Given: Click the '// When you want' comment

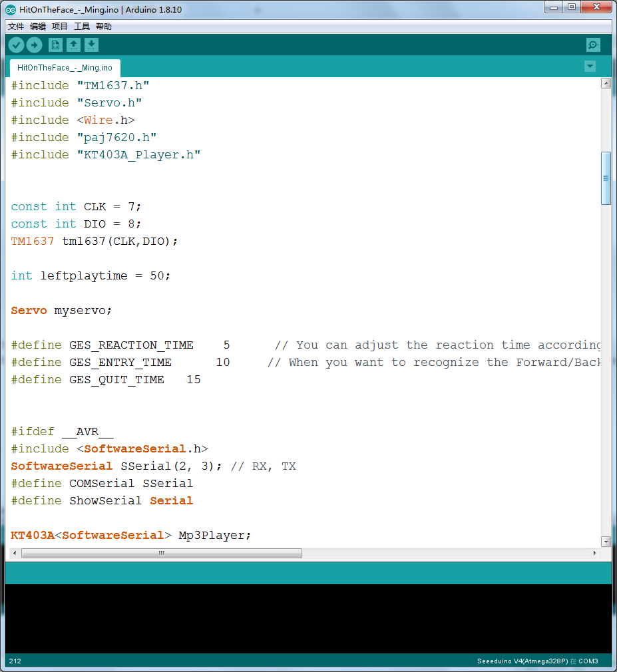Looking at the screenshot, I should coord(433,362).
